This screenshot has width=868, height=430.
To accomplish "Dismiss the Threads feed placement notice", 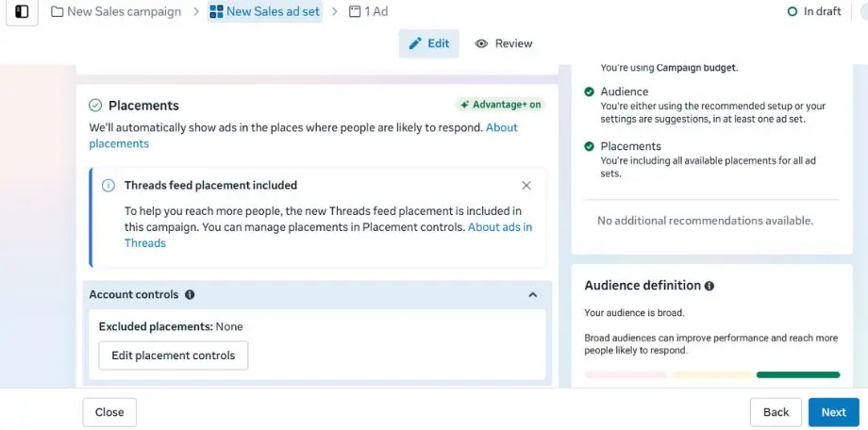I will click(526, 186).
